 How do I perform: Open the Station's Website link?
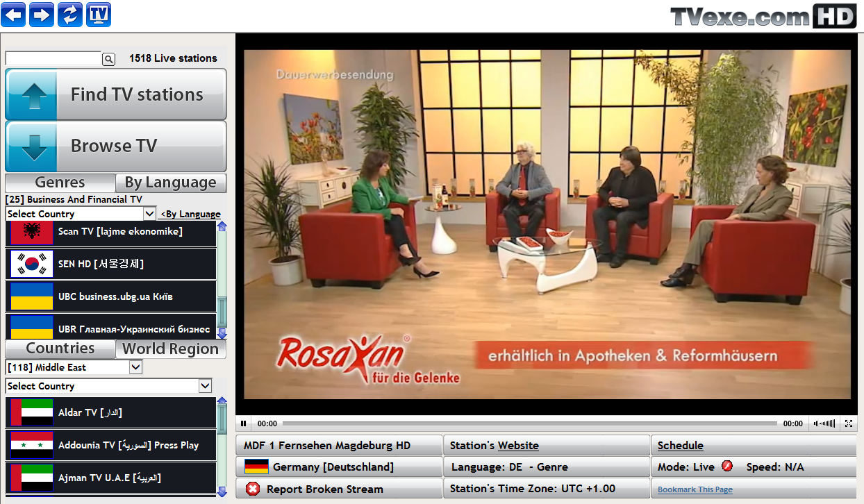coord(518,446)
